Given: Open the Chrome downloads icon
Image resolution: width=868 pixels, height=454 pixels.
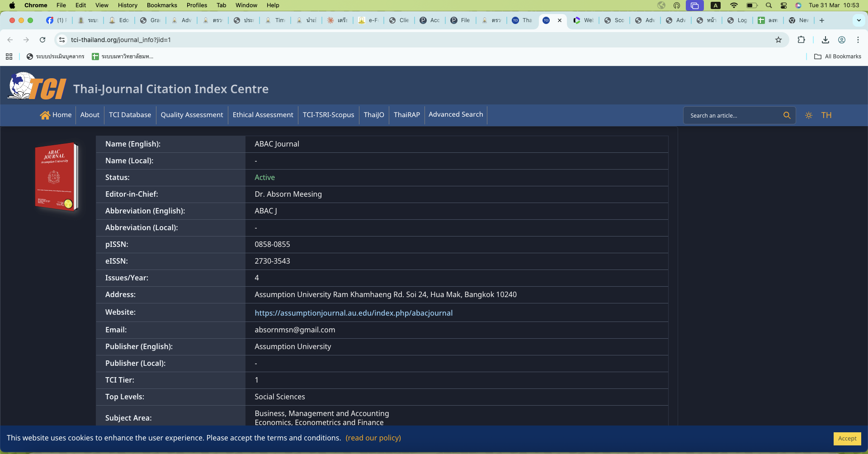Looking at the screenshot, I should (826, 40).
